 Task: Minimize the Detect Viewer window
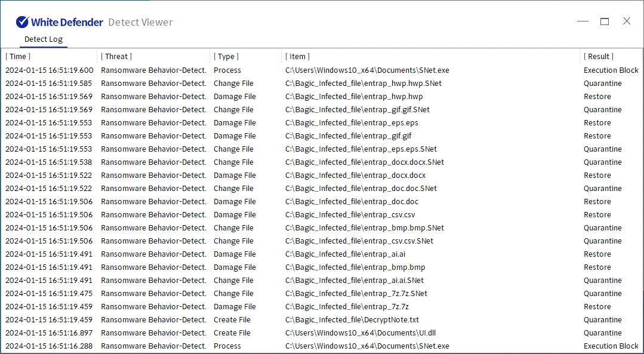[x=583, y=21]
